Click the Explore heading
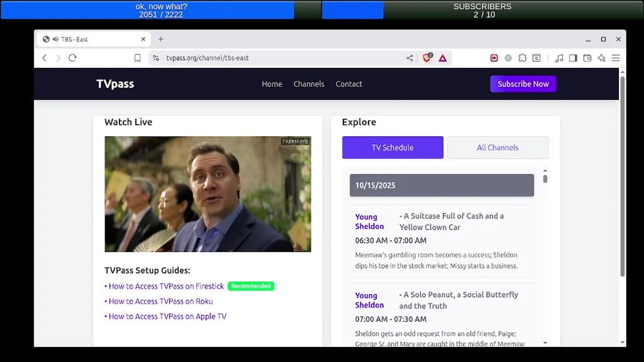Screen dimensions: 644x362 (x=359, y=122)
